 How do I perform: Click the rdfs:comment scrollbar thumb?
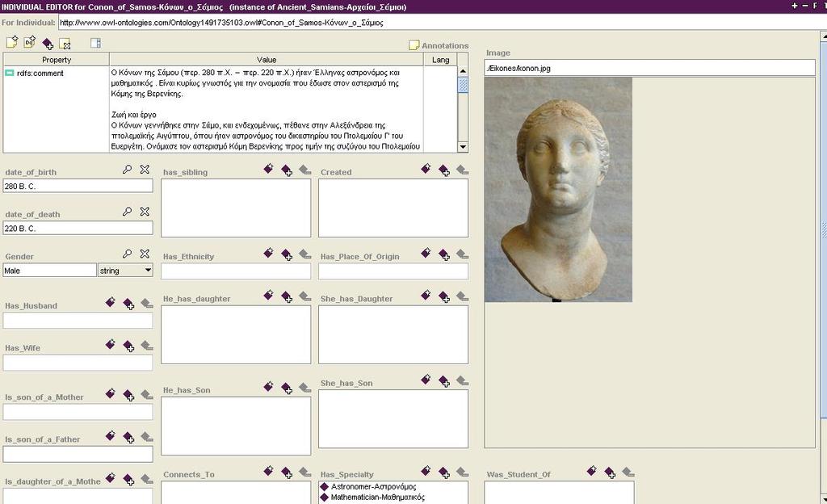(x=463, y=84)
